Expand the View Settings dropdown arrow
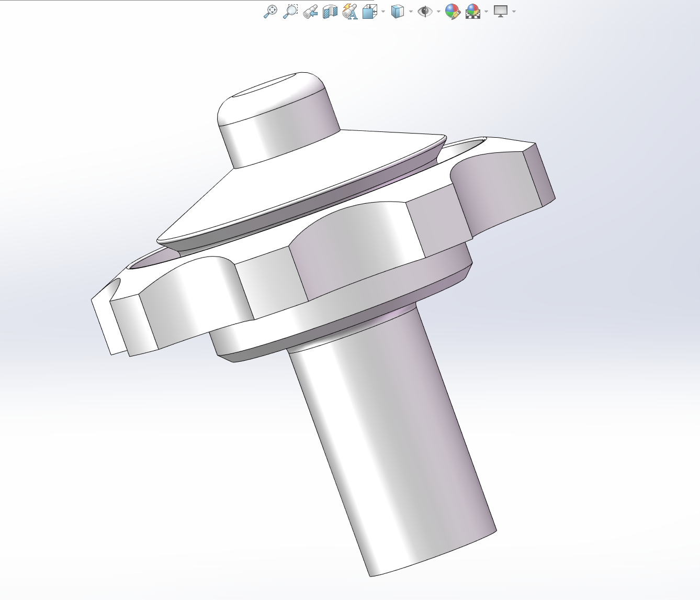Screen dimensions: 700x600 point(514,12)
